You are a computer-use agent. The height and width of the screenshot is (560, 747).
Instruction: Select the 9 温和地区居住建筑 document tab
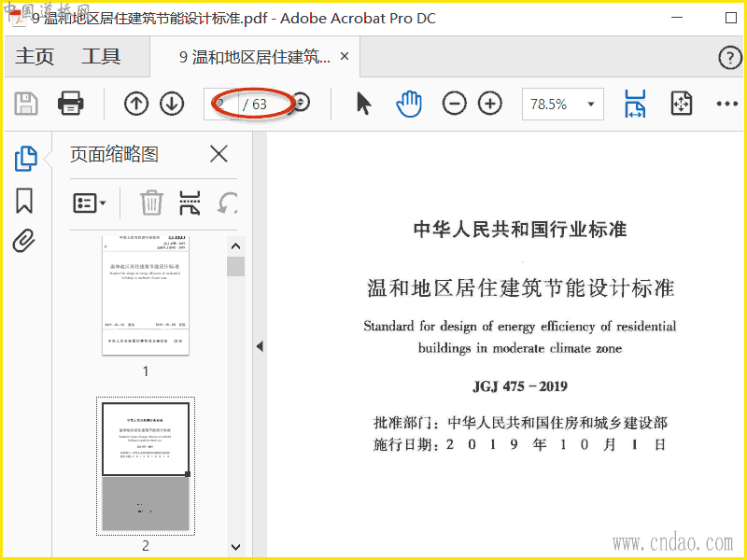(254, 57)
